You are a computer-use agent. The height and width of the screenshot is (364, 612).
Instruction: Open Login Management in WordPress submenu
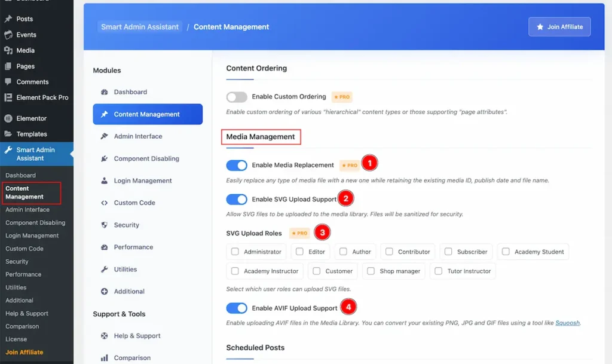(x=32, y=235)
